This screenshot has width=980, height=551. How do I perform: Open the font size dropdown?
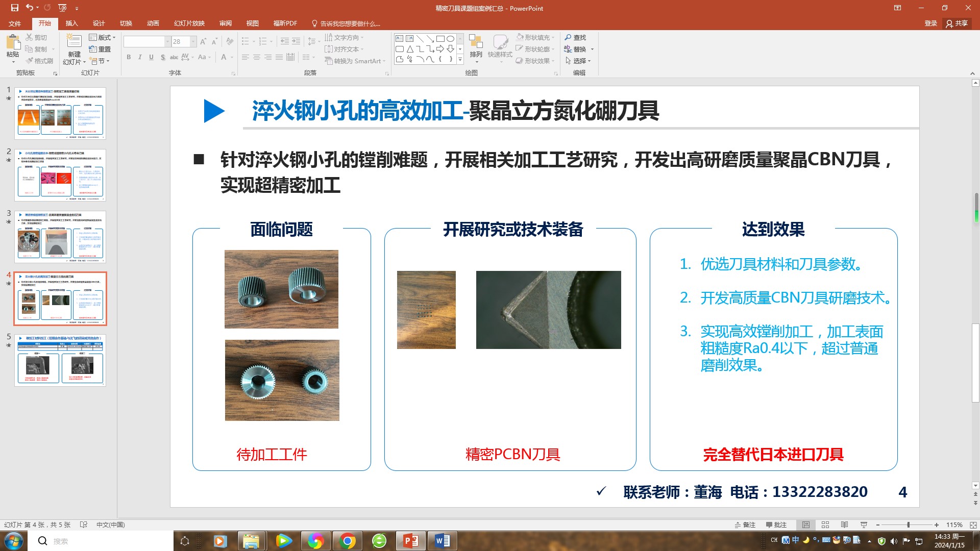193,41
